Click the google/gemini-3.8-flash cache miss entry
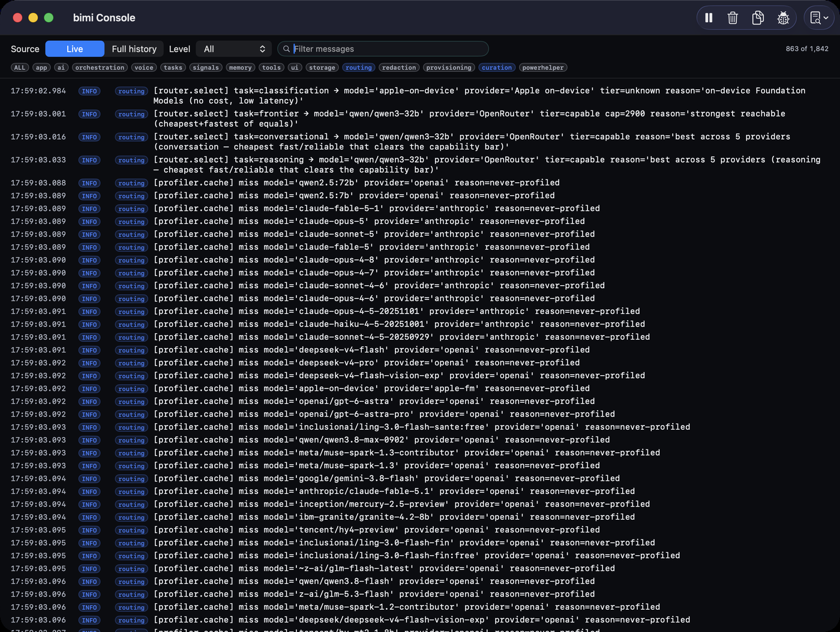 (420, 479)
